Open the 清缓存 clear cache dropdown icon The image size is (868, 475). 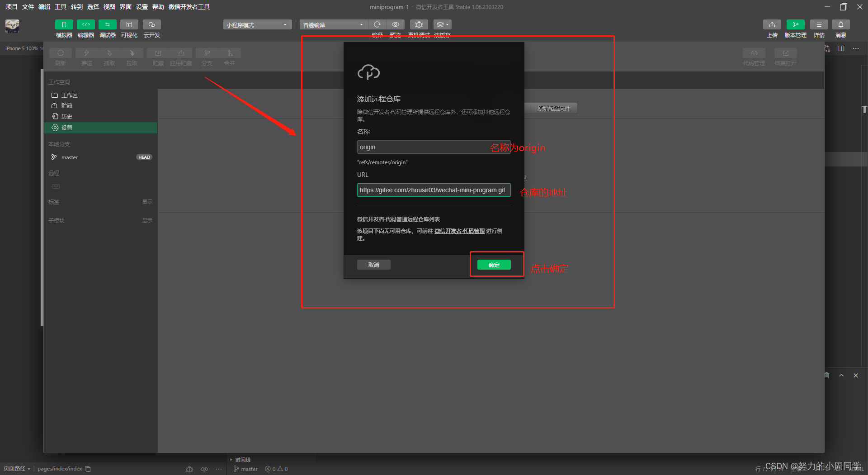coord(443,24)
